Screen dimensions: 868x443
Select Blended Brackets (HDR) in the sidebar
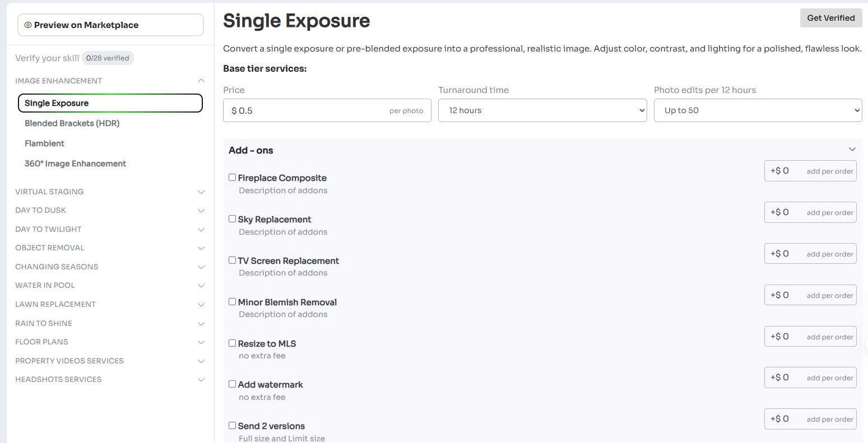tap(72, 123)
